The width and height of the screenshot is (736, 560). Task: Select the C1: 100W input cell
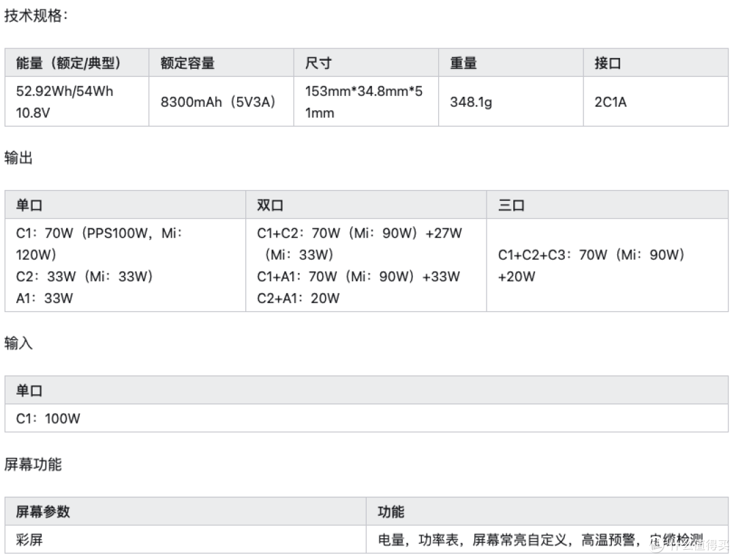[x=366, y=418]
